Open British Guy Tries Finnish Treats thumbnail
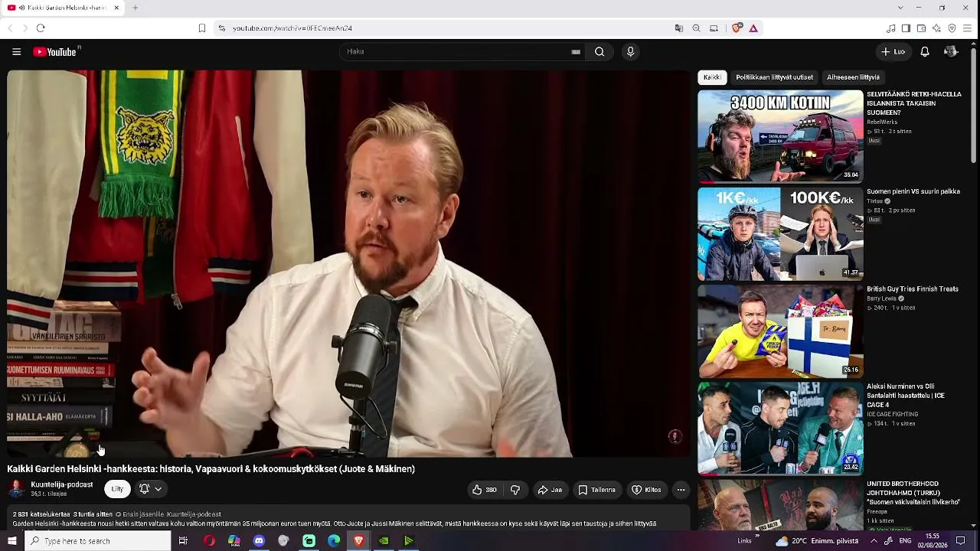 pos(780,331)
